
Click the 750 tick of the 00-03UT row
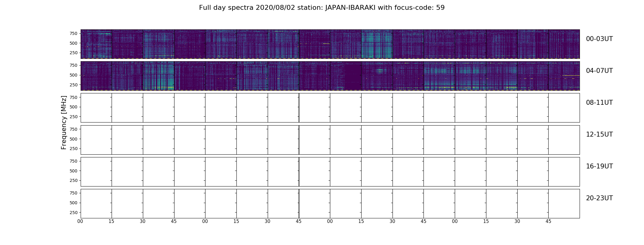74,33
